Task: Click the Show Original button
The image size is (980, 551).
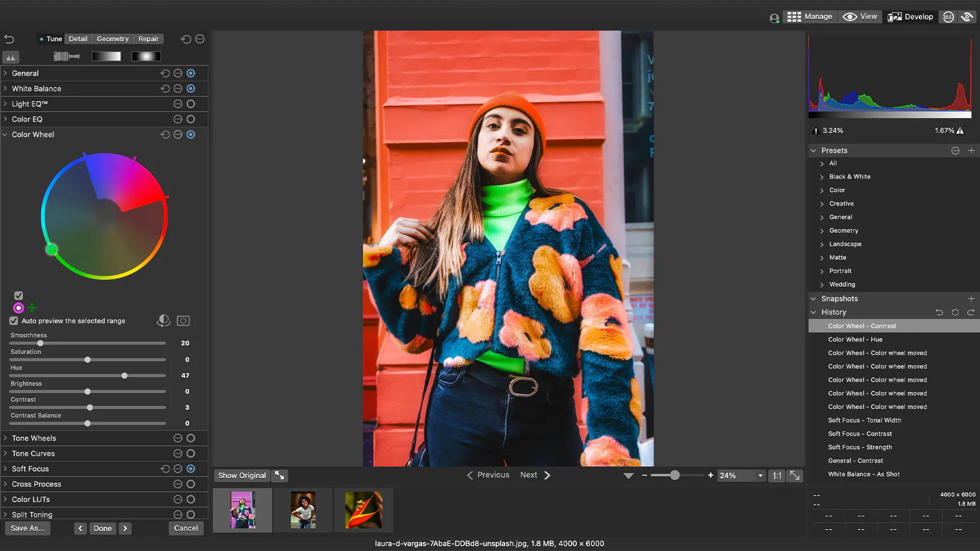Action: (x=241, y=475)
